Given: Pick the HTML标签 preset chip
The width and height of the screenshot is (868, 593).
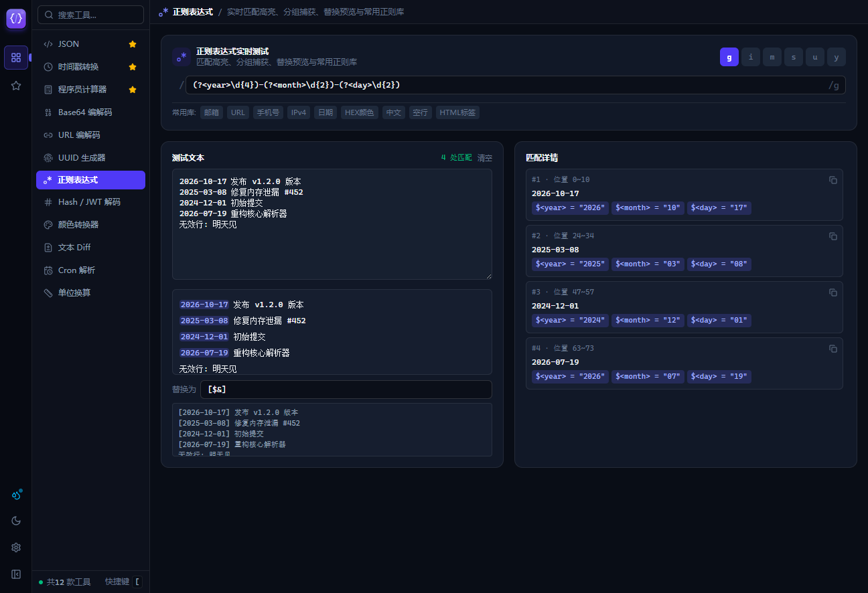Looking at the screenshot, I should click(x=457, y=112).
